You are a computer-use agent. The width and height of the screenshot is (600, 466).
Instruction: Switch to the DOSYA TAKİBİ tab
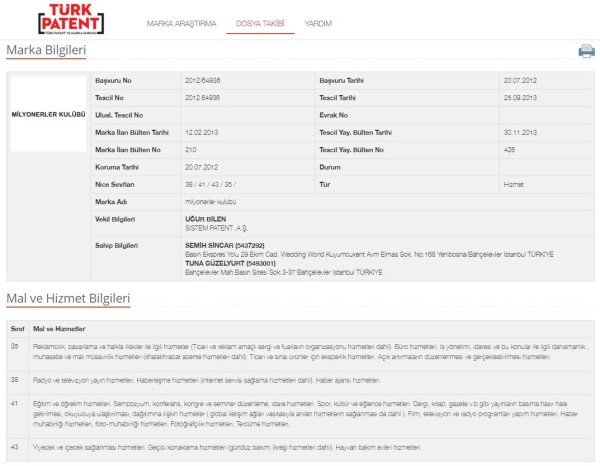259,23
